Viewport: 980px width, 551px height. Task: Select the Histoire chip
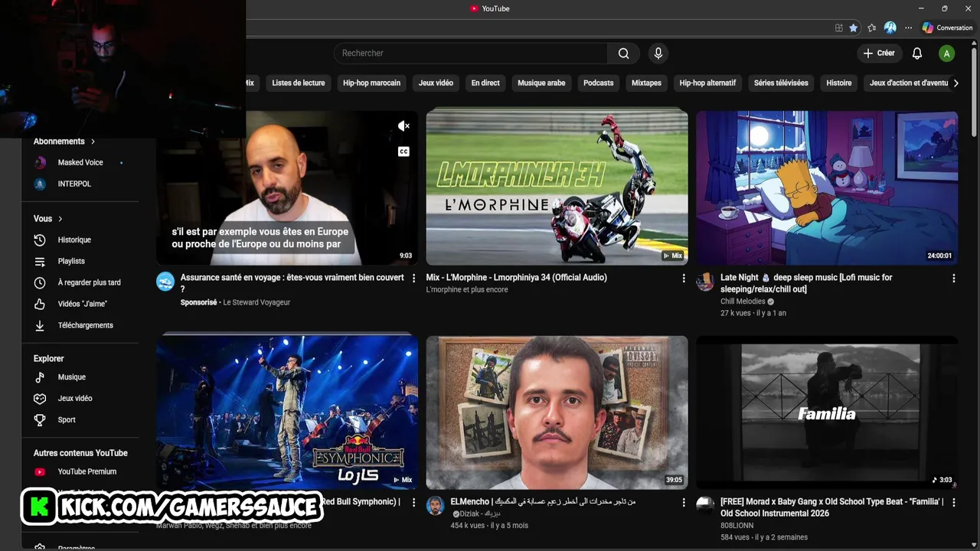(x=838, y=83)
